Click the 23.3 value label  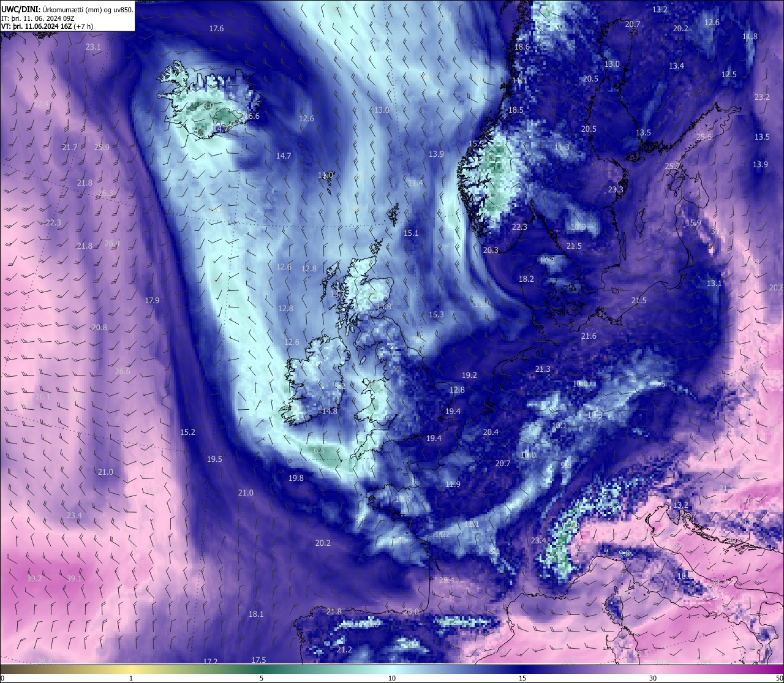coord(616,190)
